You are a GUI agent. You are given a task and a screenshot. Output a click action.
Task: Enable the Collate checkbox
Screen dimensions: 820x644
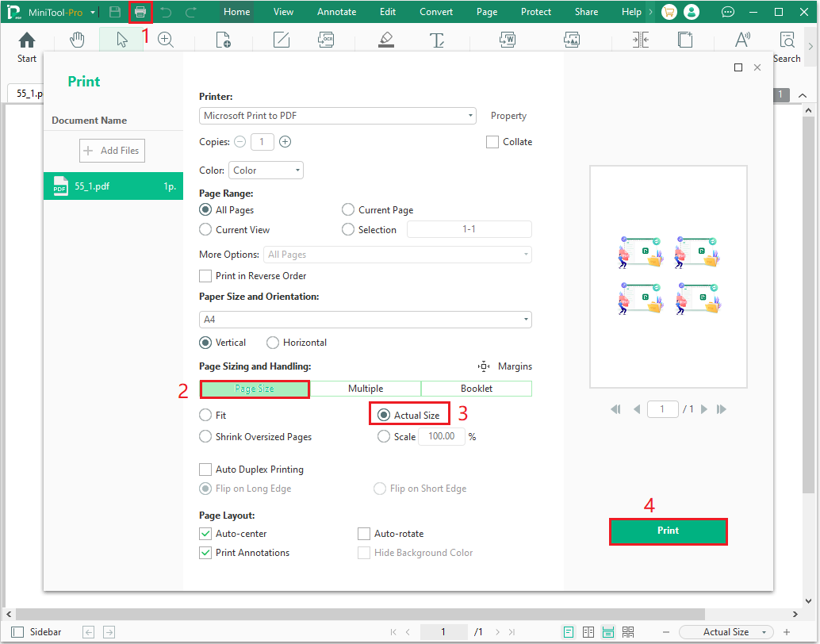click(x=492, y=141)
